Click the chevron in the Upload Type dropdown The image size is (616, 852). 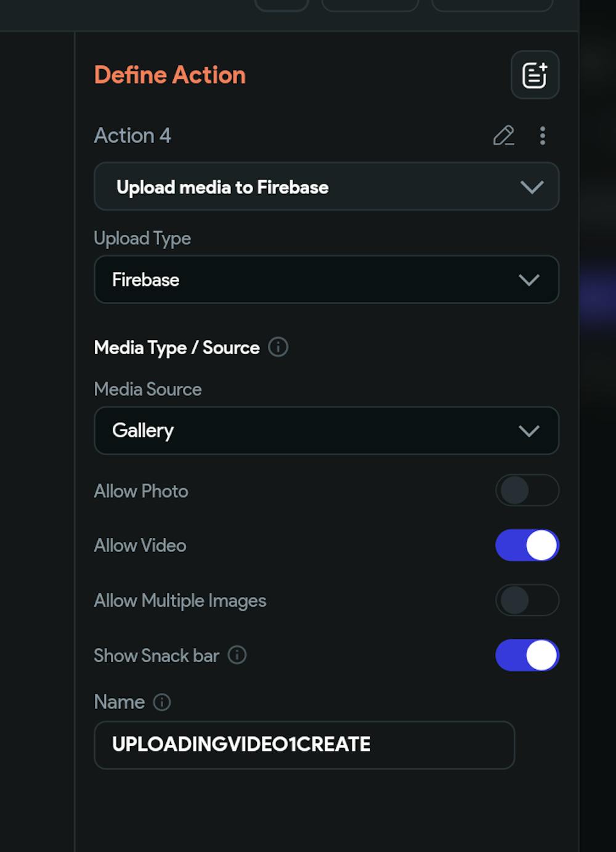tap(529, 280)
